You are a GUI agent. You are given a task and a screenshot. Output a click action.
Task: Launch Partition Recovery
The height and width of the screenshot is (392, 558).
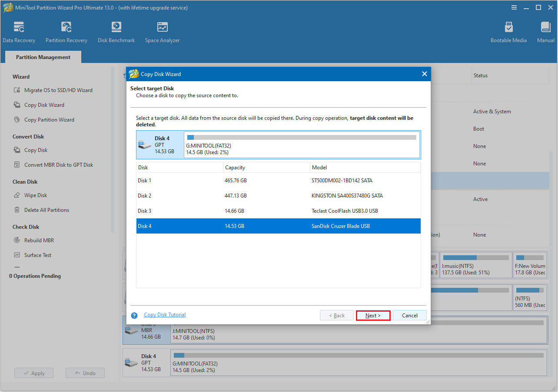point(66,32)
